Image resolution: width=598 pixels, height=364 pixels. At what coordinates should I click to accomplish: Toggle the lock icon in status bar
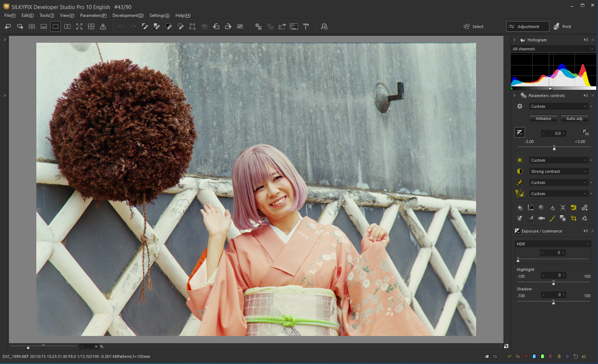(x=584, y=356)
